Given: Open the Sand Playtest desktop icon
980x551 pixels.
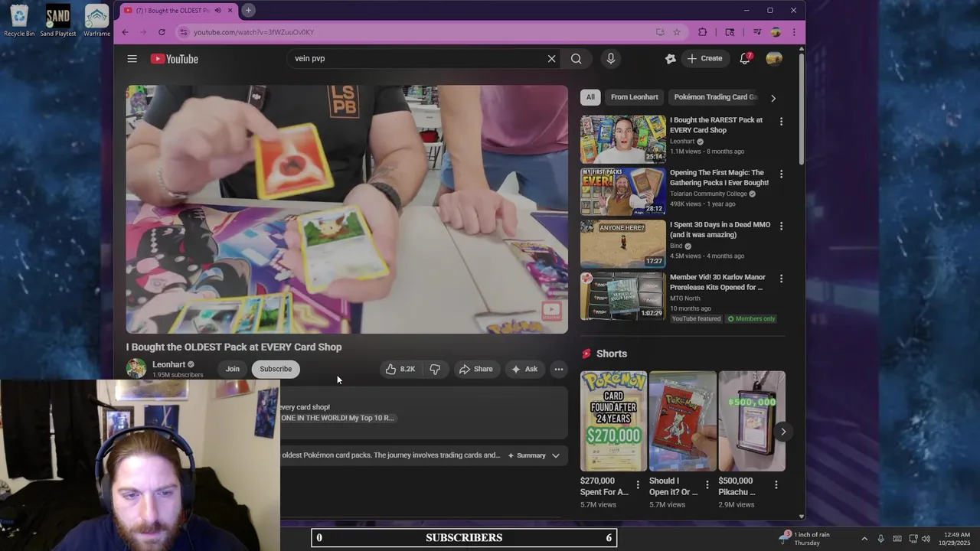Looking at the screenshot, I should point(58,21).
